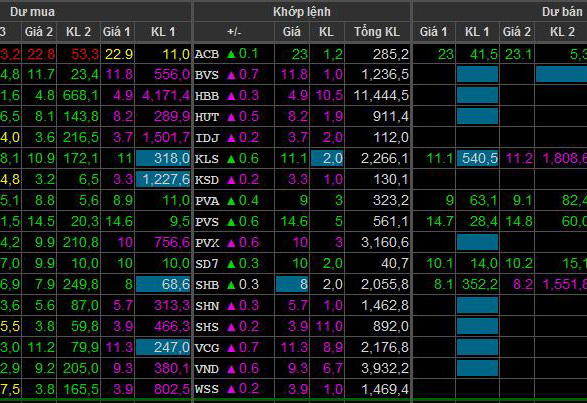Click buy volume 668,1 for HBB
Viewport: 587px width, 403px height.
(x=80, y=96)
